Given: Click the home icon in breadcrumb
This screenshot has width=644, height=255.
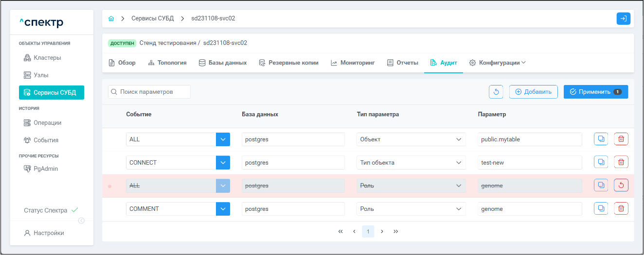Looking at the screenshot, I should pos(111,18).
